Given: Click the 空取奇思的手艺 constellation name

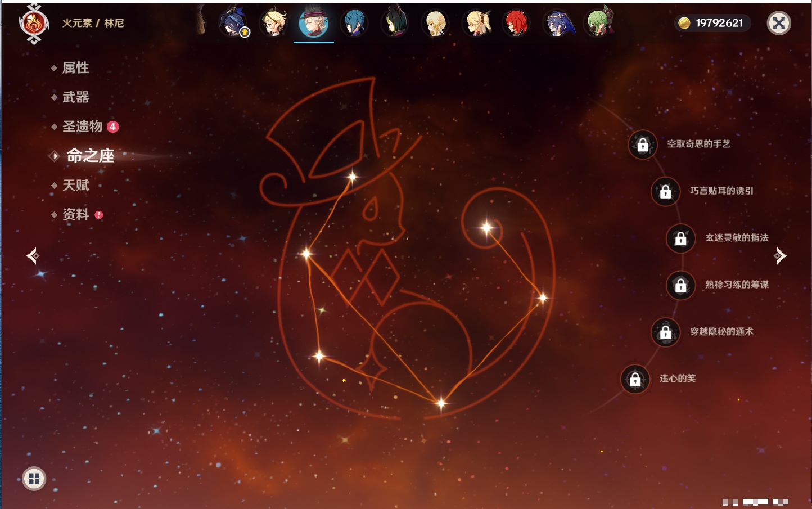Looking at the screenshot, I should point(699,144).
